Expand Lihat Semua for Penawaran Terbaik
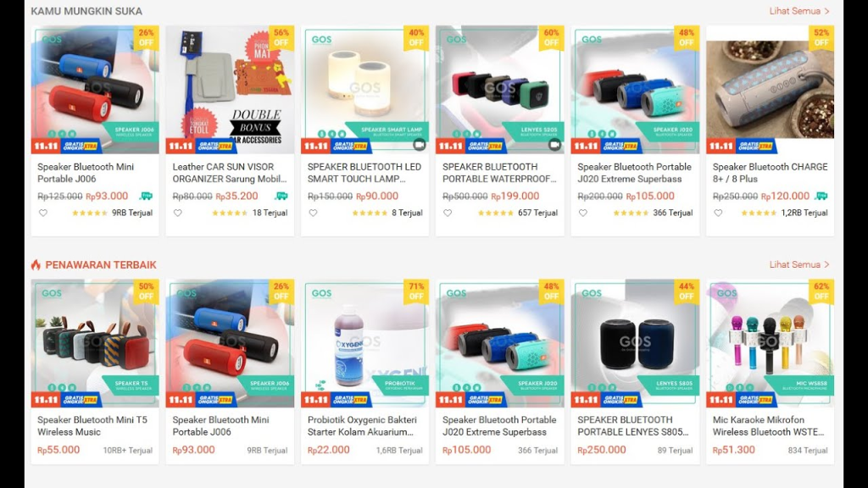Screen dimensions: 868x488 (x=799, y=264)
